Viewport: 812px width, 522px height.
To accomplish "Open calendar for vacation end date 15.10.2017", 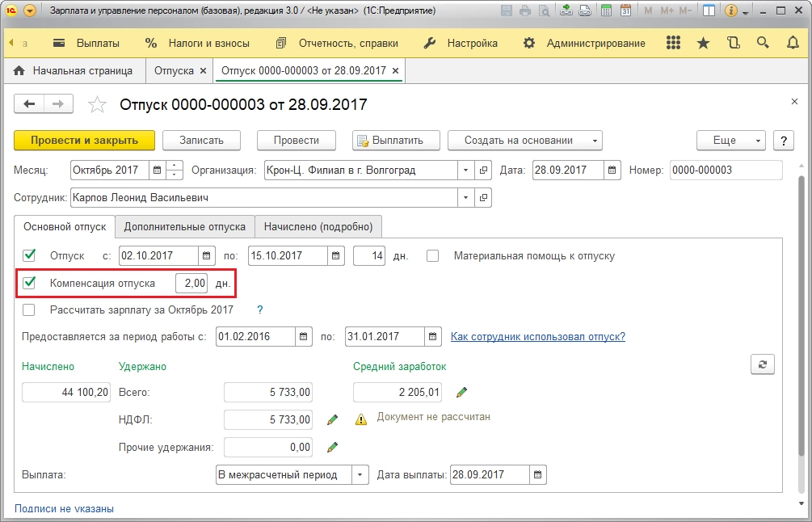I will [x=335, y=256].
